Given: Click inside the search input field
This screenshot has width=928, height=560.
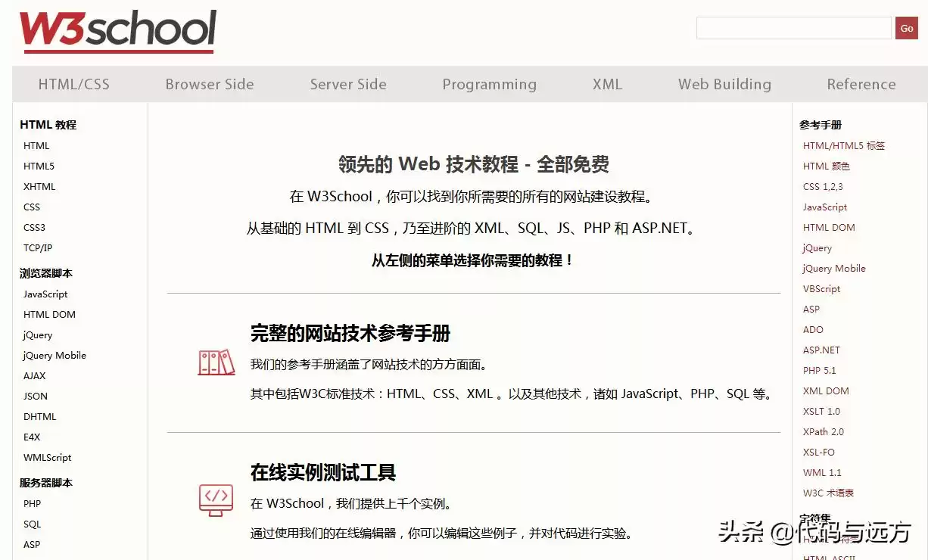Looking at the screenshot, I should coord(793,28).
